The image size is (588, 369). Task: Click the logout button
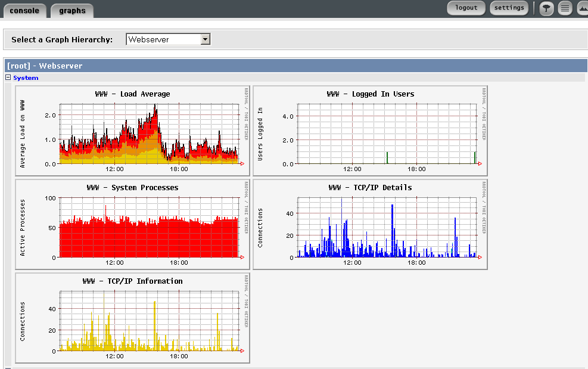tap(466, 8)
